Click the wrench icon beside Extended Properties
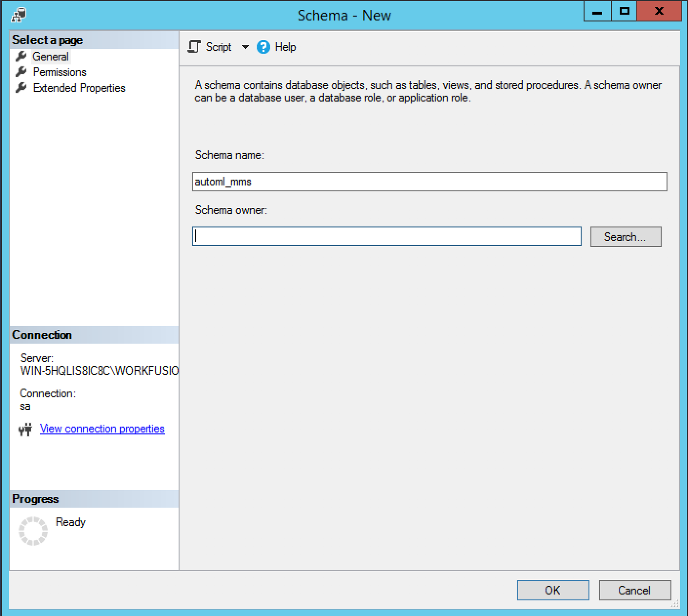Image resolution: width=688 pixels, height=616 pixels. (21, 88)
